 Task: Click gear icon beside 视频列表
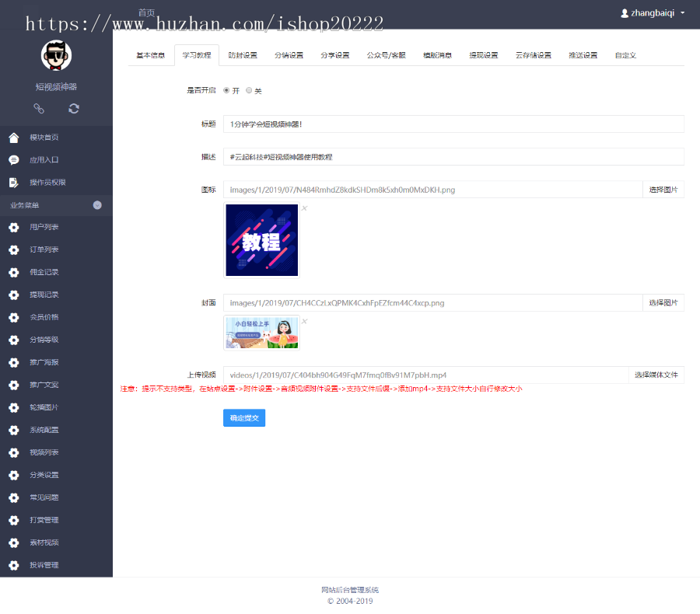coord(14,453)
